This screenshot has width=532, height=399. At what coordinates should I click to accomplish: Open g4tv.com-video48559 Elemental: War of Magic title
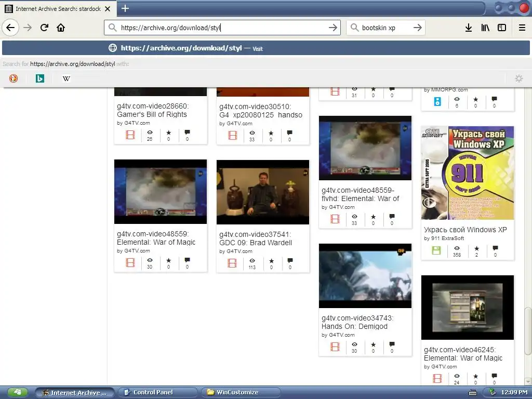pos(156,238)
